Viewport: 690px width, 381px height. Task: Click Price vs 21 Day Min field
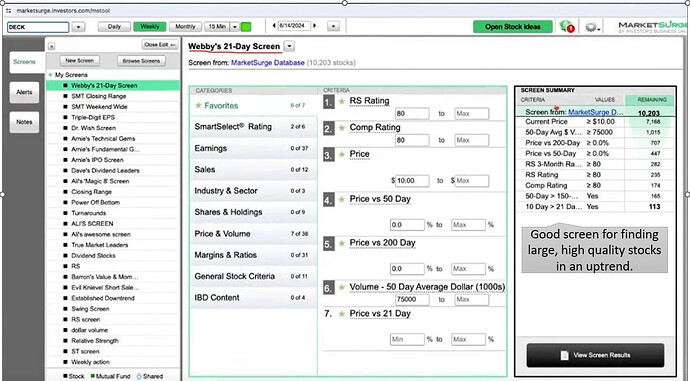tap(407, 340)
